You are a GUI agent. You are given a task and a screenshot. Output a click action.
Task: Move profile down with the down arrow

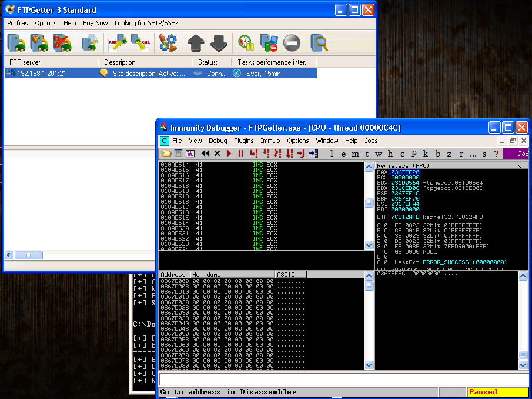tap(219, 43)
